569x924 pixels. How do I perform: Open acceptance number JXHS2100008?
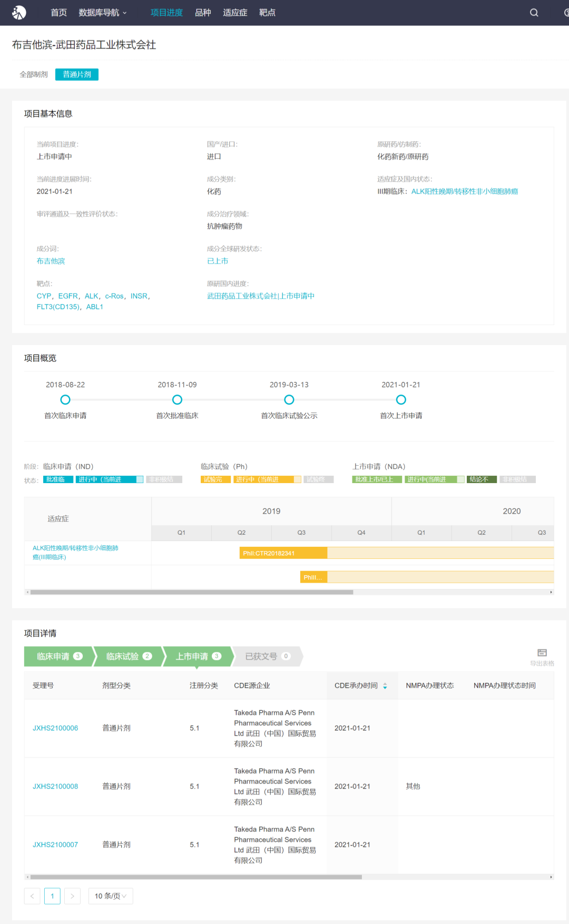[x=55, y=787]
